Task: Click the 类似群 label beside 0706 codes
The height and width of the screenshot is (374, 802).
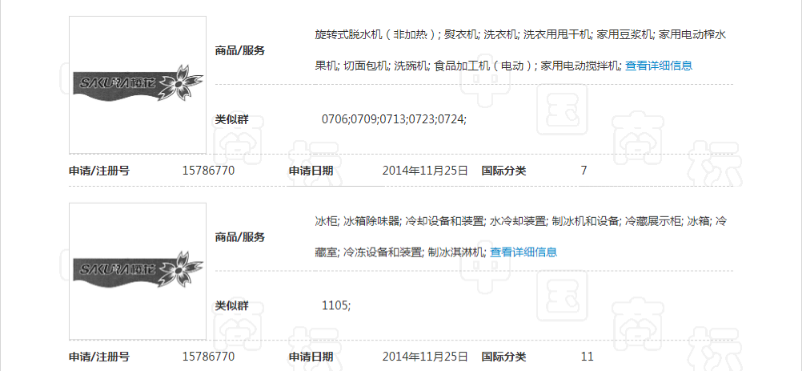Action: click(232, 120)
